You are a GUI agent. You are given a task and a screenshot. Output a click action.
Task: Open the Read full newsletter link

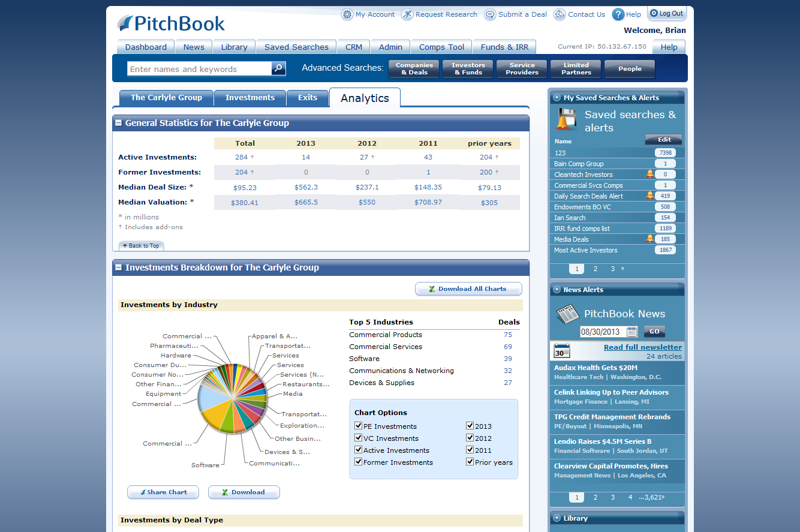point(643,347)
